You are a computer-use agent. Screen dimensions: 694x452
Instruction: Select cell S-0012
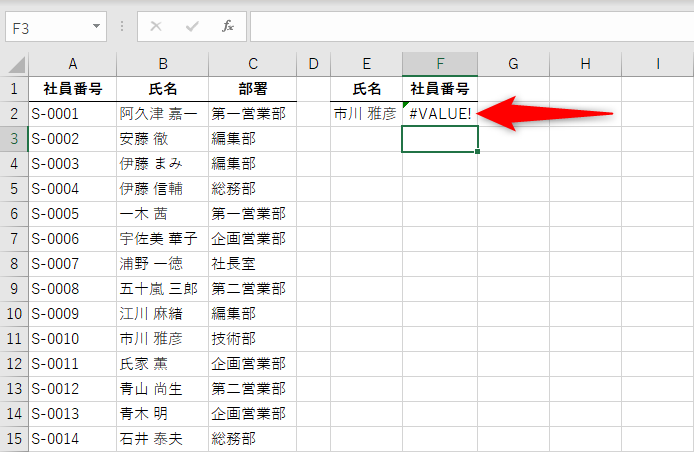73,389
